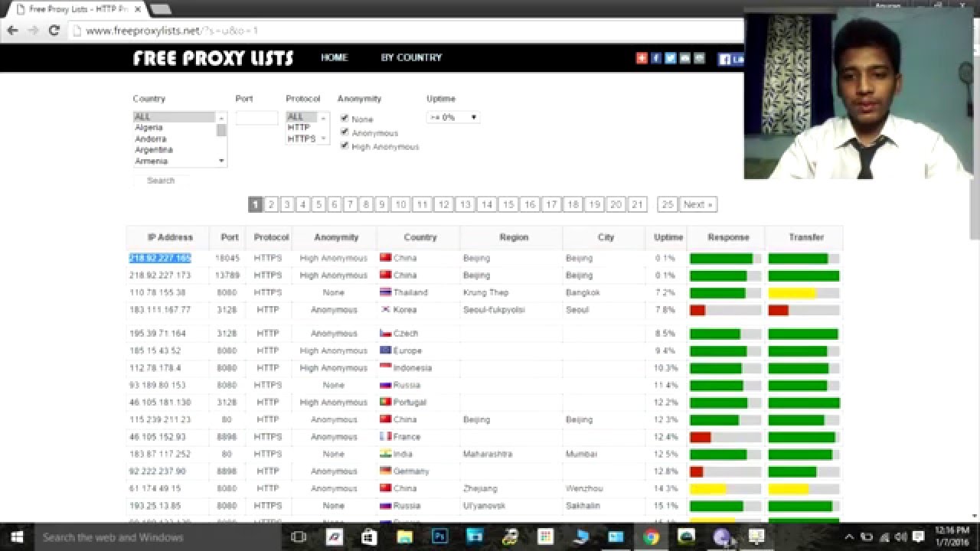Sort table by Port column header

230,237
